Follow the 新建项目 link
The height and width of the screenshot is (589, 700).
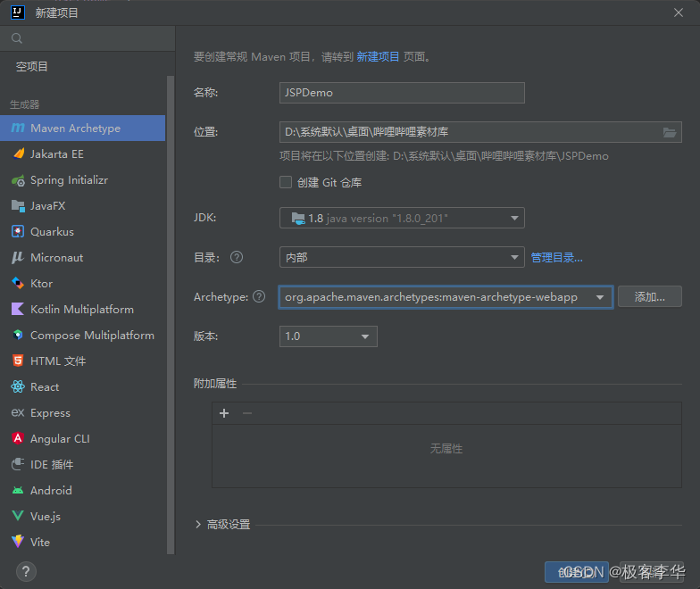378,57
